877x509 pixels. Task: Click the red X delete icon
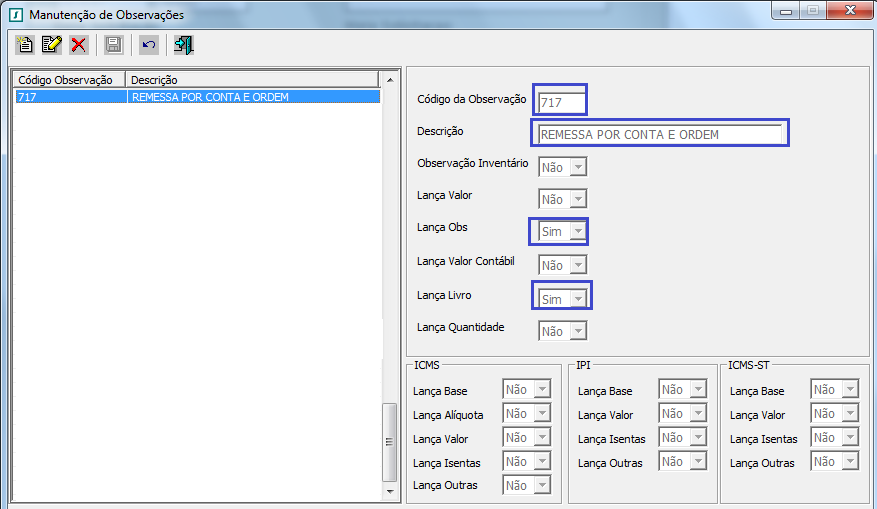point(79,44)
